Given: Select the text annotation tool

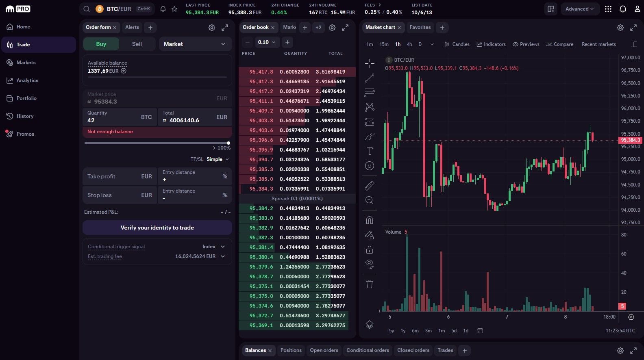Looking at the screenshot, I should pyautogui.click(x=369, y=151).
